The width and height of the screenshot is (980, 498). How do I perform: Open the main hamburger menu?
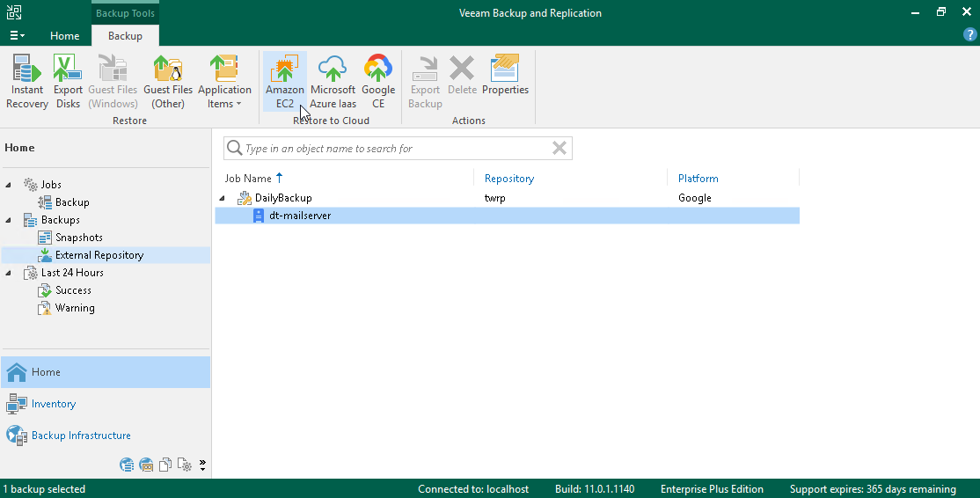tap(17, 35)
